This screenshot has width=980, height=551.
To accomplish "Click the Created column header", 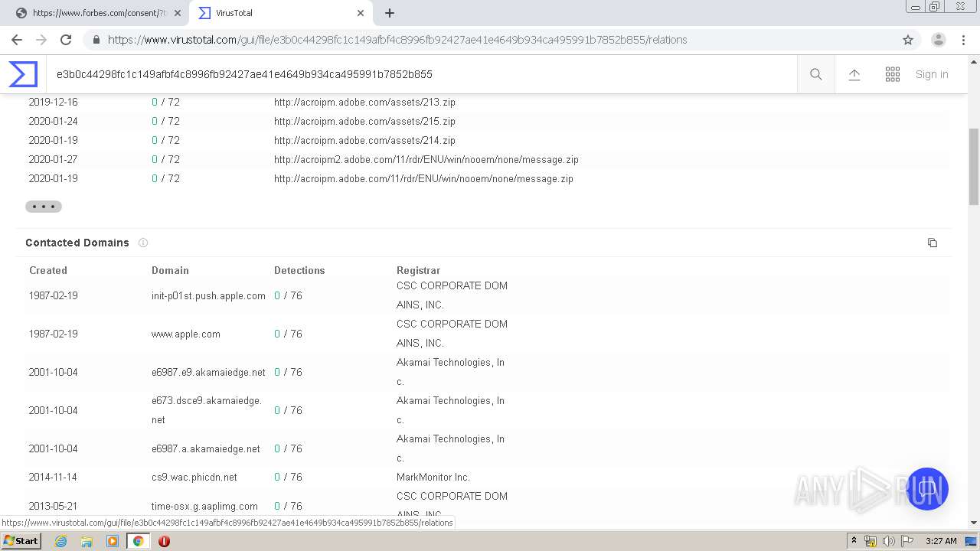I will (48, 270).
